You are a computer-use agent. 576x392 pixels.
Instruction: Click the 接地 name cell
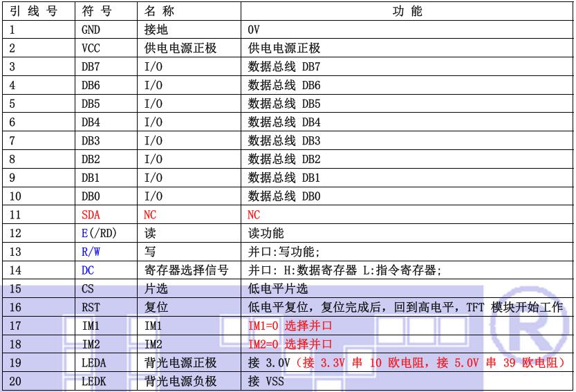click(x=156, y=30)
